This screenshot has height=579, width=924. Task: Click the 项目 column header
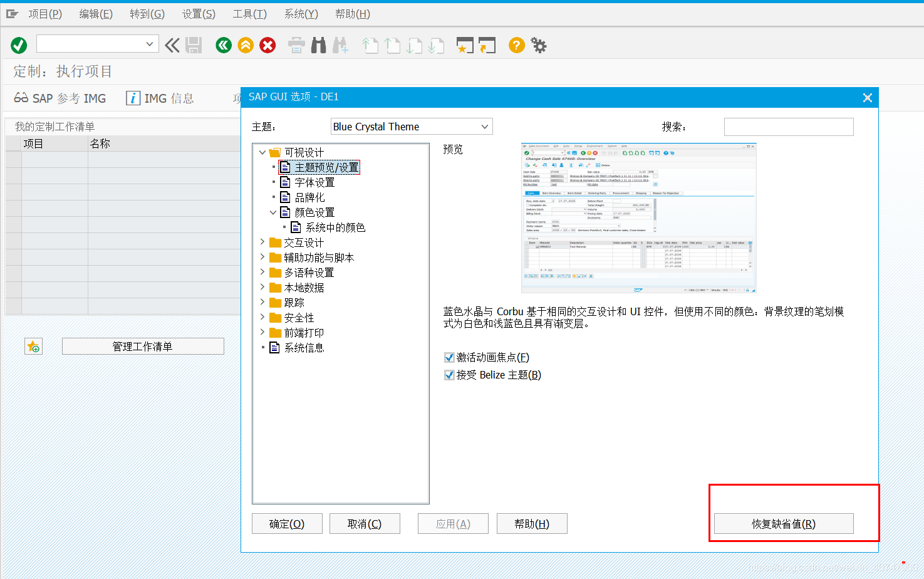[x=55, y=143]
